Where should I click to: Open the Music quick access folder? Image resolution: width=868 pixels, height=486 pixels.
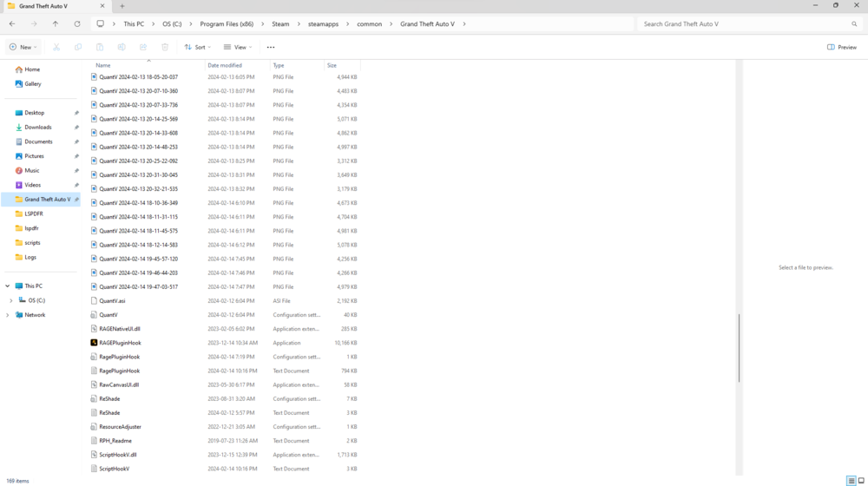(x=27, y=170)
